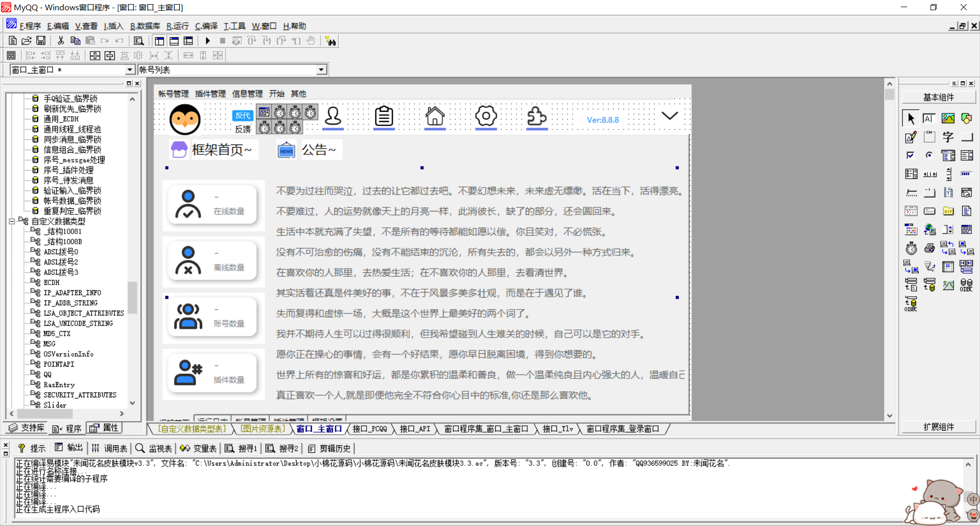Select the picture box component icon

pyautogui.click(x=948, y=117)
